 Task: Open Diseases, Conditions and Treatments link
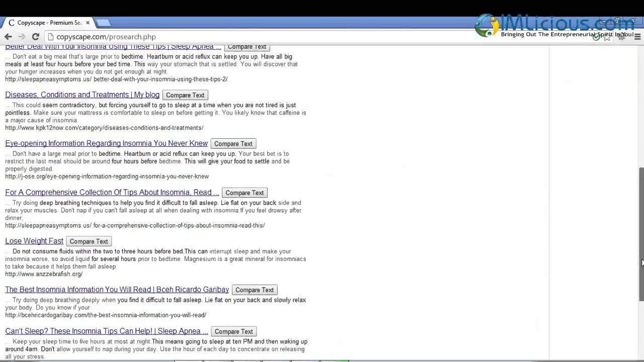pos(82,95)
